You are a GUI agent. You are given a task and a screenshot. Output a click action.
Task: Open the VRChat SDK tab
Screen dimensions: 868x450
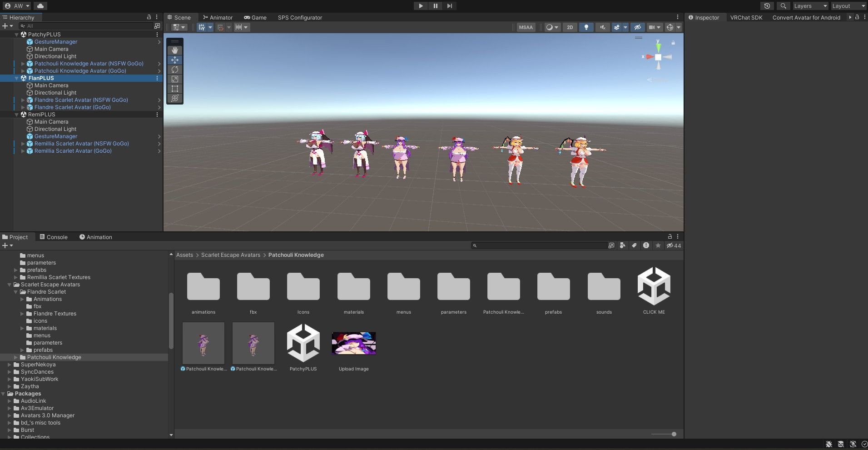tap(746, 18)
